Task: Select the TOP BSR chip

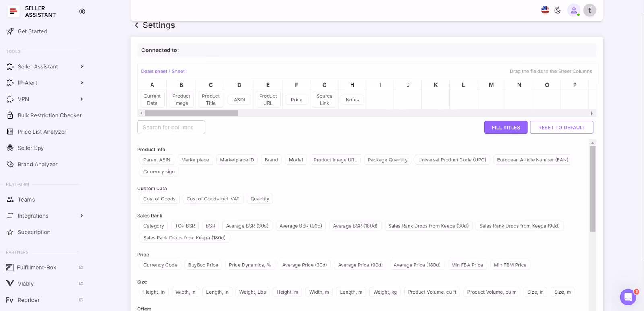Action: pos(185,226)
